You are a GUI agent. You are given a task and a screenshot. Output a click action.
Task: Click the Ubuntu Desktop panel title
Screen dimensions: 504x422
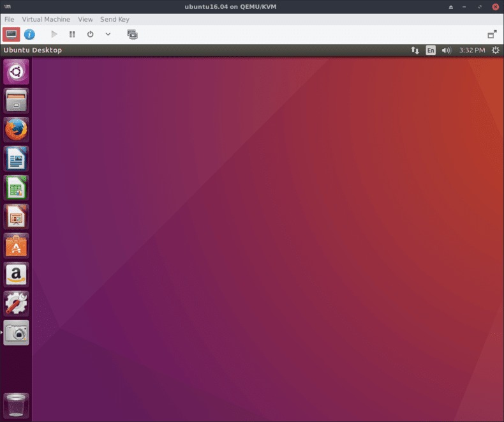(x=33, y=50)
